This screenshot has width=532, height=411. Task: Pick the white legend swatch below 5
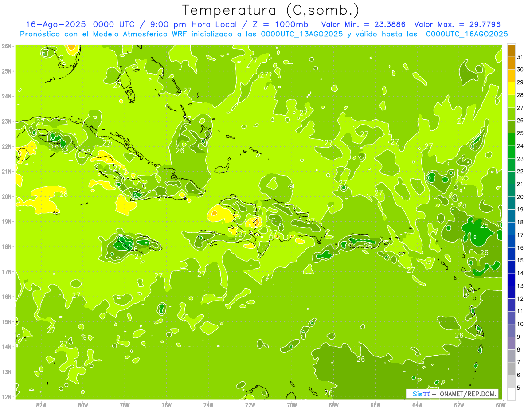511,394
